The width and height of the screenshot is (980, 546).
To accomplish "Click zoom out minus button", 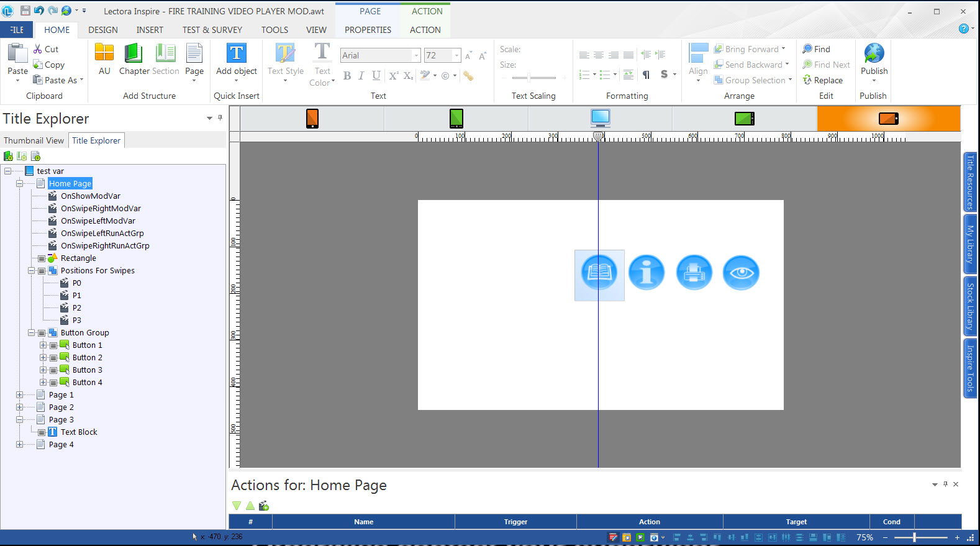I will coord(885,537).
